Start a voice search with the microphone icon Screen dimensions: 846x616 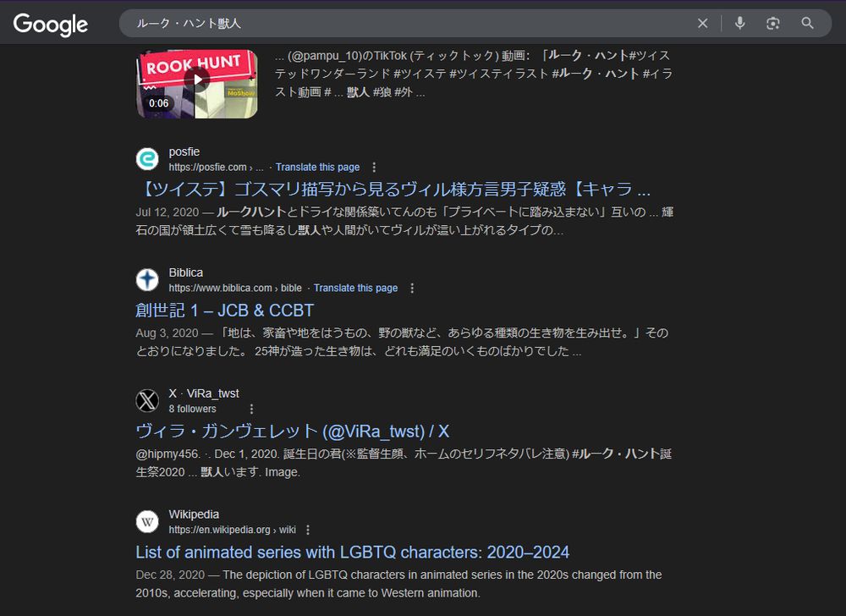739,24
